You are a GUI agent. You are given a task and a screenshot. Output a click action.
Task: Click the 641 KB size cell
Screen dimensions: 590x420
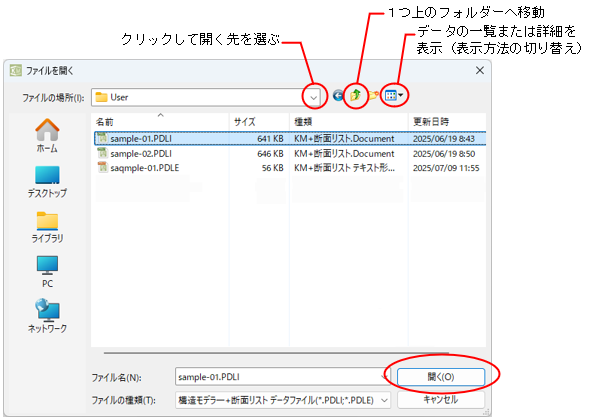click(x=270, y=138)
